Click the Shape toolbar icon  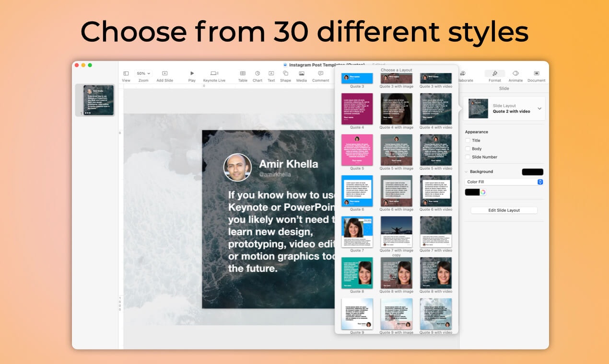click(x=285, y=73)
